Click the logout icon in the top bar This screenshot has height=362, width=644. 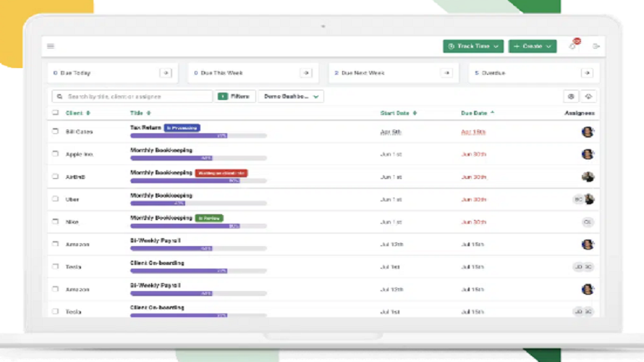pos(596,46)
